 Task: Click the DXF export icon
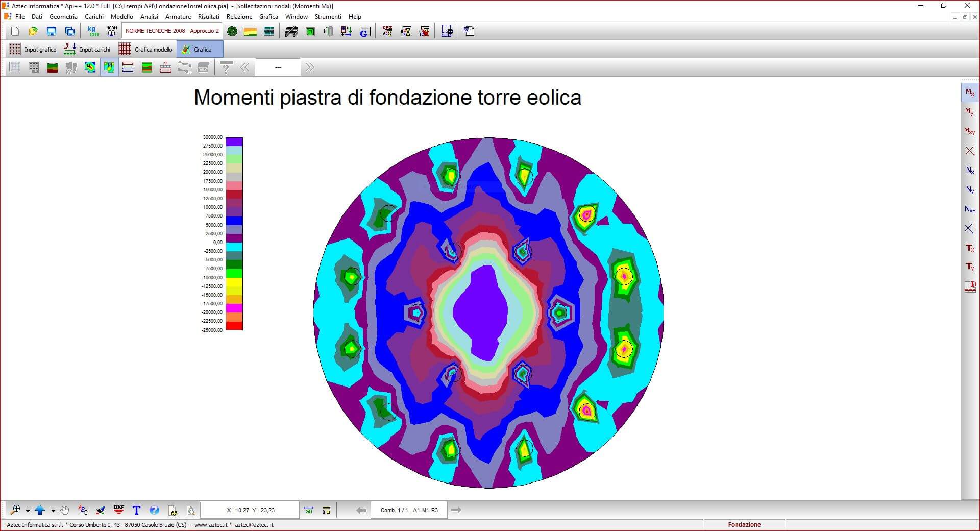[x=118, y=510]
